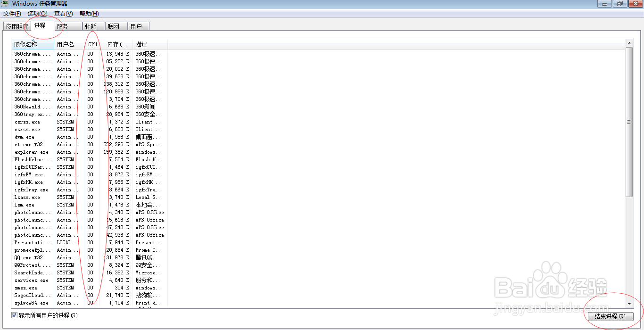
Task: Click the 4,340 K photolaunc memory cell
Action: [x=120, y=212]
